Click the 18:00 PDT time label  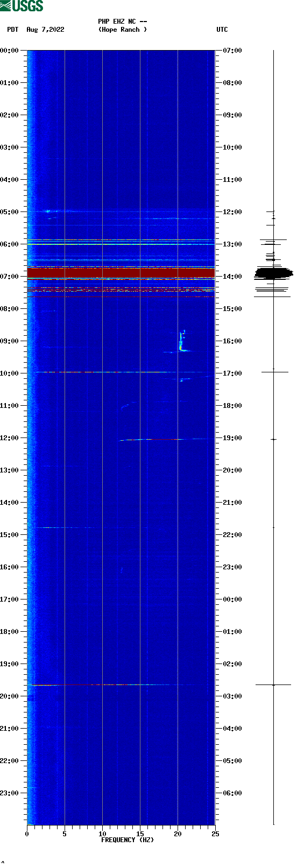[9, 632]
